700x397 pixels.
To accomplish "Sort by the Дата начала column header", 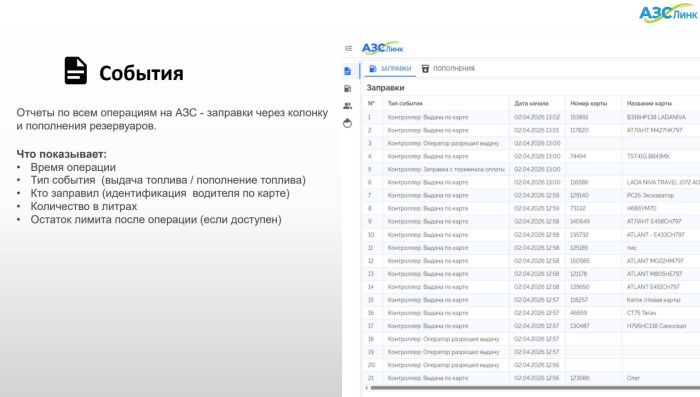I will (x=531, y=104).
